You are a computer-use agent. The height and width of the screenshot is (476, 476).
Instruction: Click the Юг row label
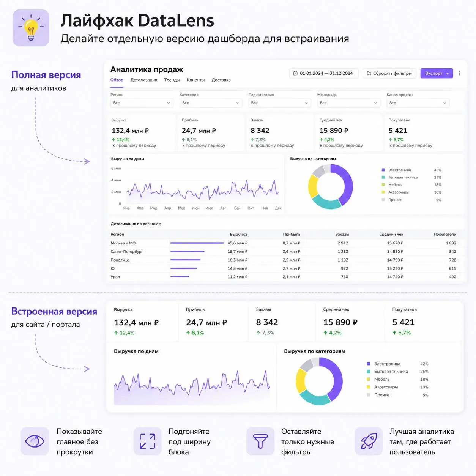pyautogui.click(x=113, y=268)
